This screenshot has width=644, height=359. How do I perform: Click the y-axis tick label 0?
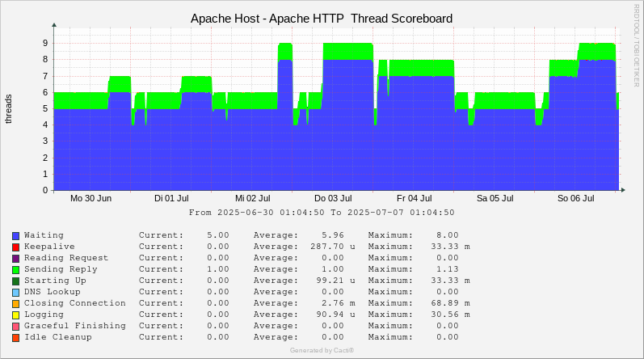coord(45,190)
